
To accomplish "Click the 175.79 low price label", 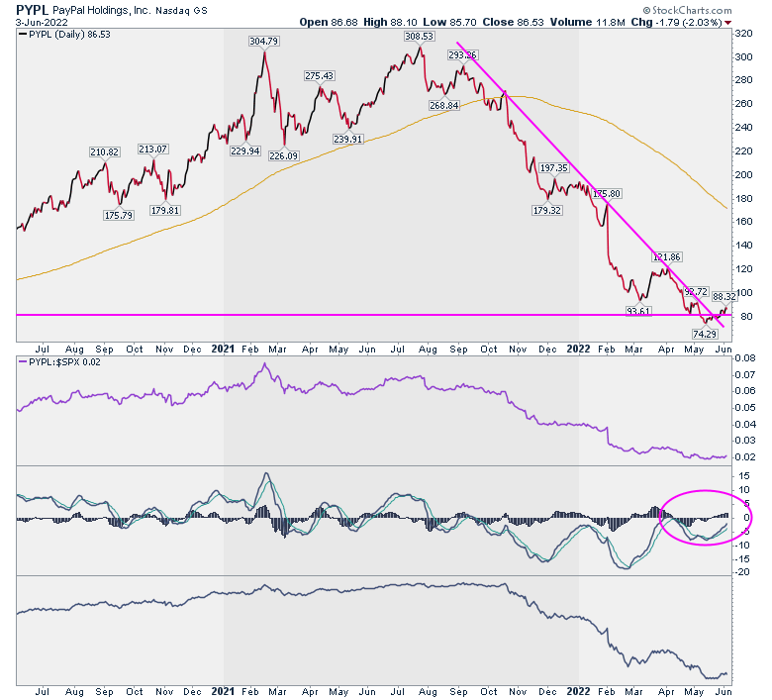I will 119,215.
